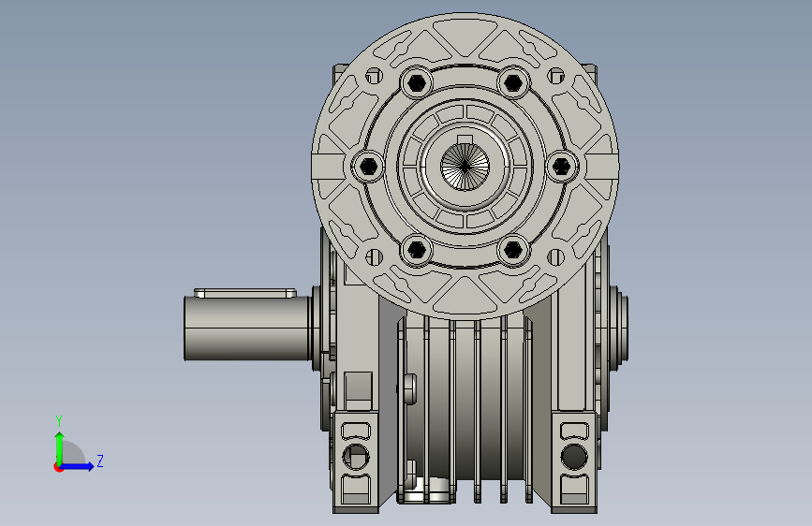Select the key on top of the shaft

[245, 294]
